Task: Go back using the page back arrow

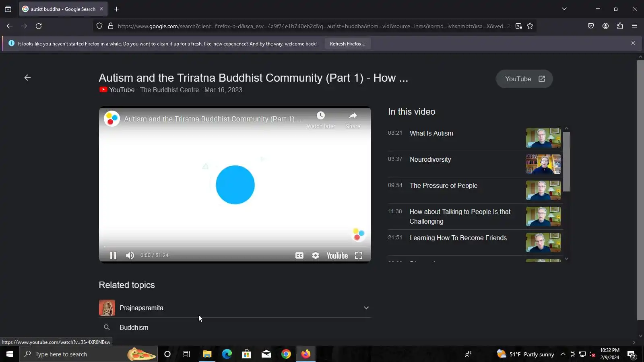Action: 27,78
